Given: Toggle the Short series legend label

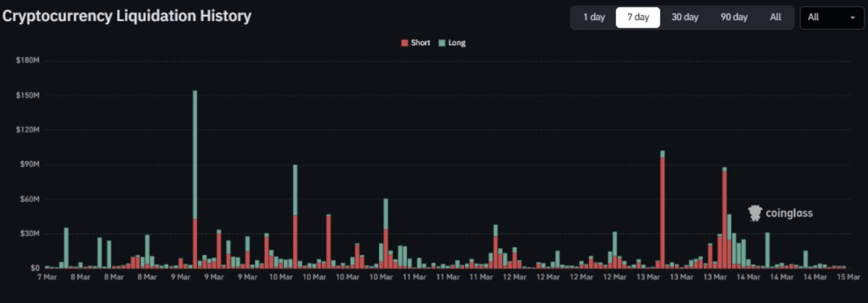Looking at the screenshot, I should pyautogui.click(x=420, y=43).
